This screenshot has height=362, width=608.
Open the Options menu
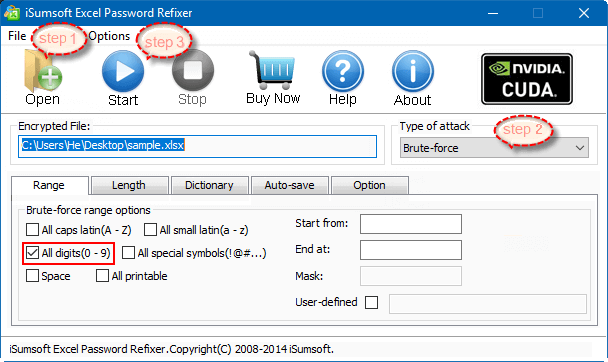pos(109,36)
